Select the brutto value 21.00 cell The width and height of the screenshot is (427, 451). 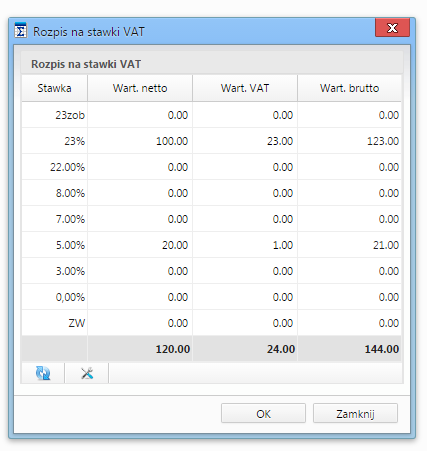tap(349, 245)
